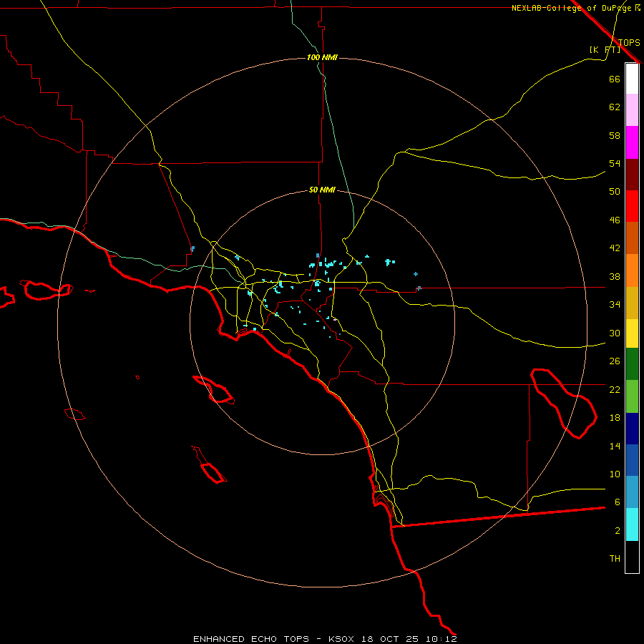Click the white swatch in the tops legend
This screenshot has width=644, height=644.
[x=632, y=79]
